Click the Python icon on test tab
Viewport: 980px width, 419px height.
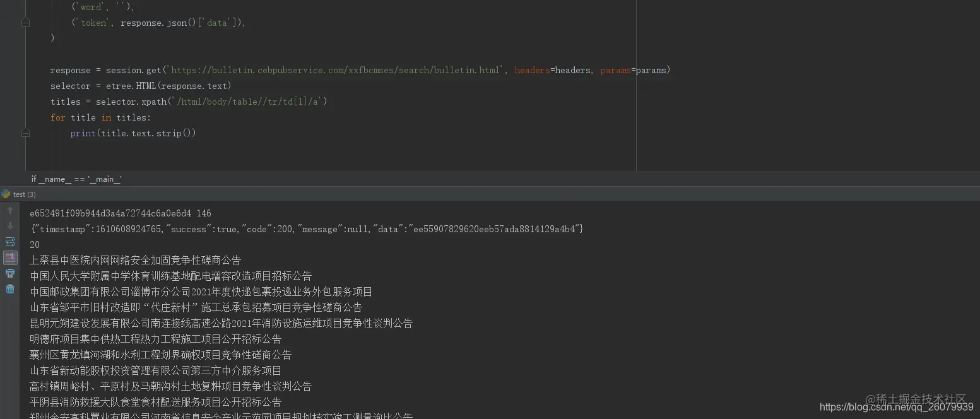(x=6, y=194)
